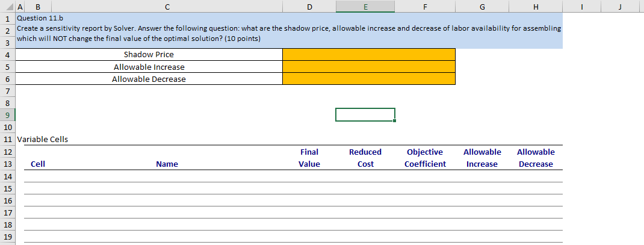This screenshot has width=644, height=245.
Task: Click the selected cell E9
Action: pos(365,115)
